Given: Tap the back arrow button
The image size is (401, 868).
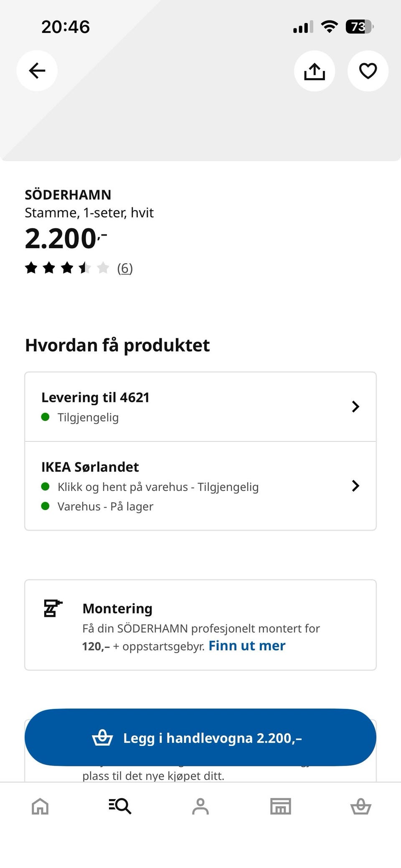Looking at the screenshot, I should tap(37, 71).
